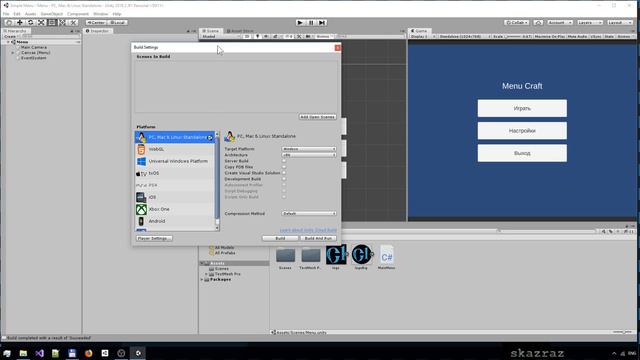The width and height of the screenshot is (640, 360).
Task: Toggle the Copy PDB files checkbox
Action: (x=284, y=167)
